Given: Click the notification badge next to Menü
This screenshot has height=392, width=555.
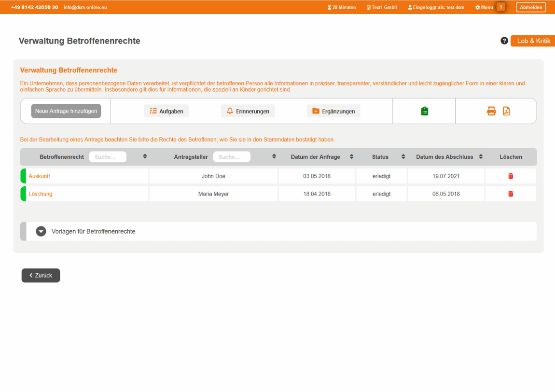Looking at the screenshot, I should (501, 7).
